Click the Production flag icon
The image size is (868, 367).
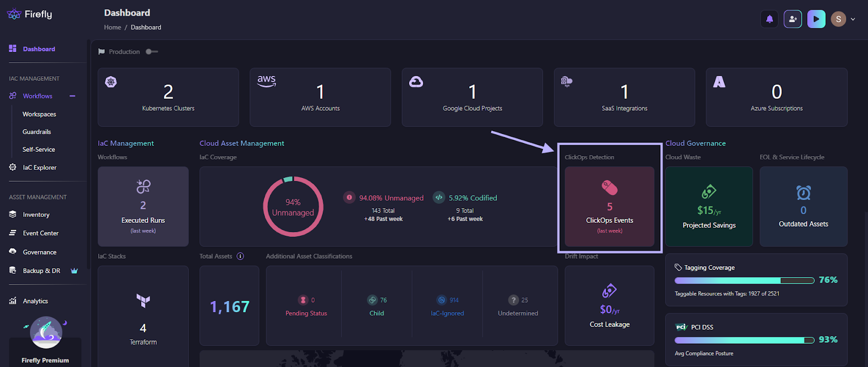[x=101, y=51]
